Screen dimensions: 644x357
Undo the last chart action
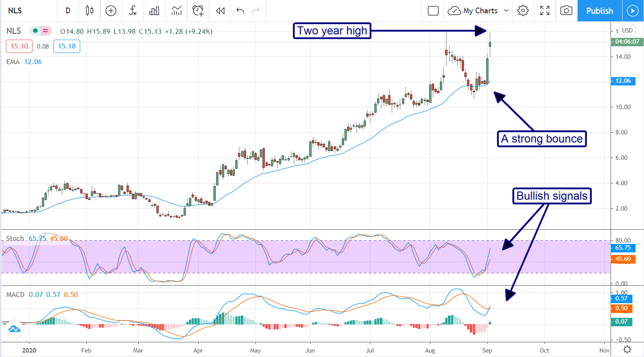[240, 11]
